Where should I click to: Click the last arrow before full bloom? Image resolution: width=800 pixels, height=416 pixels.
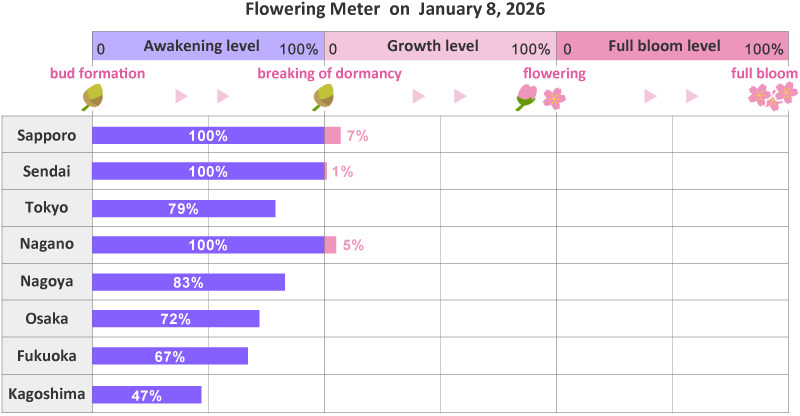click(692, 96)
